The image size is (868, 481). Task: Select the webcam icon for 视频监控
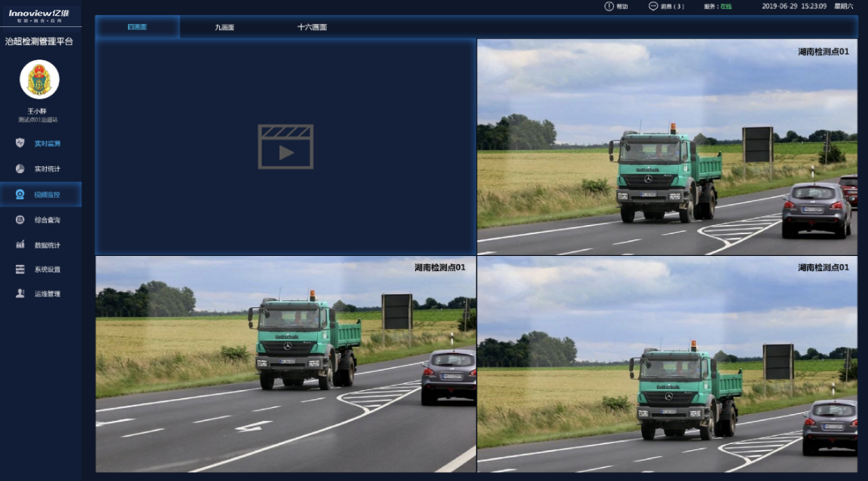click(20, 194)
